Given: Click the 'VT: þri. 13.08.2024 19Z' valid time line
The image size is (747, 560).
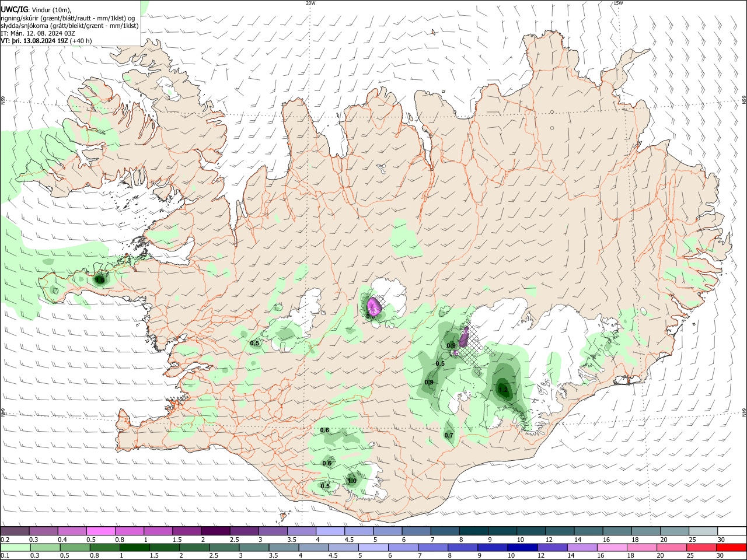Looking at the screenshot, I should click(x=34, y=41).
